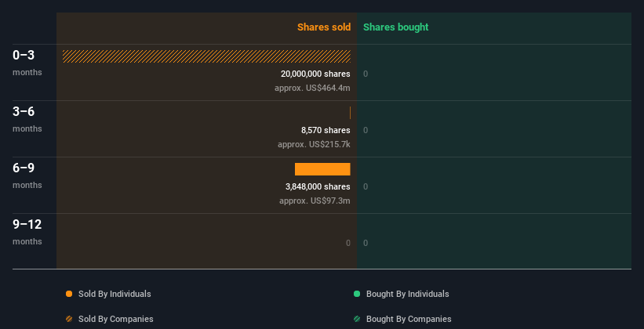Click the bought 0 in the 6–9 months row
This screenshot has width=644, height=329.
point(366,186)
